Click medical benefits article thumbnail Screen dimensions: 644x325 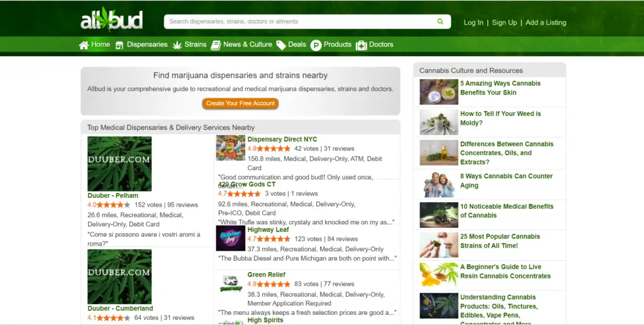point(438,215)
